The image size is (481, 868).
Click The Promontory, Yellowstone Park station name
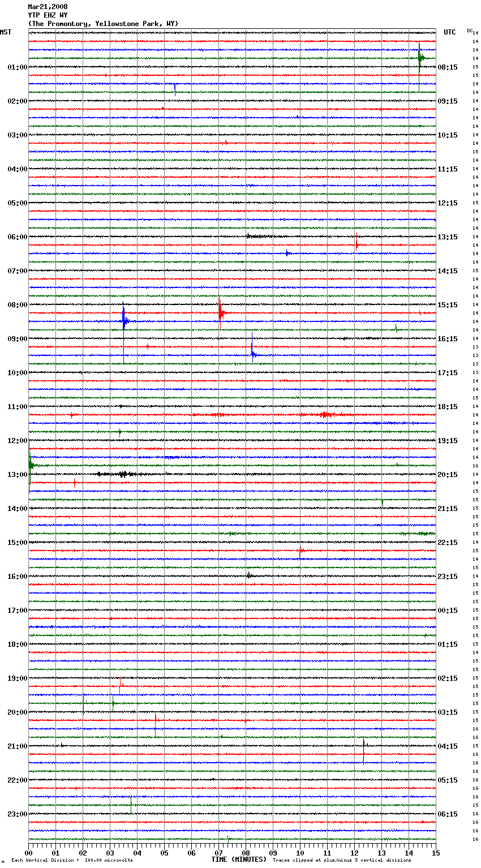coord(103,24)
